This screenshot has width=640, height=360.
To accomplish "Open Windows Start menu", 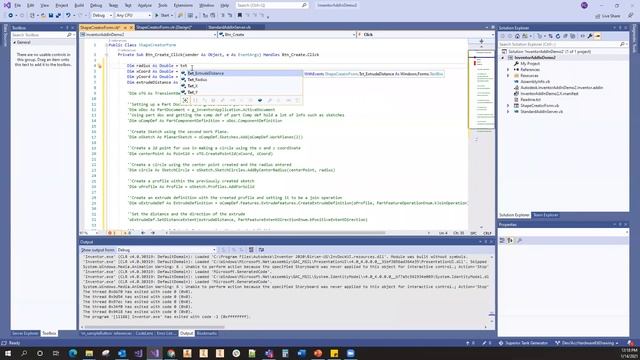I will pos(8,353).
